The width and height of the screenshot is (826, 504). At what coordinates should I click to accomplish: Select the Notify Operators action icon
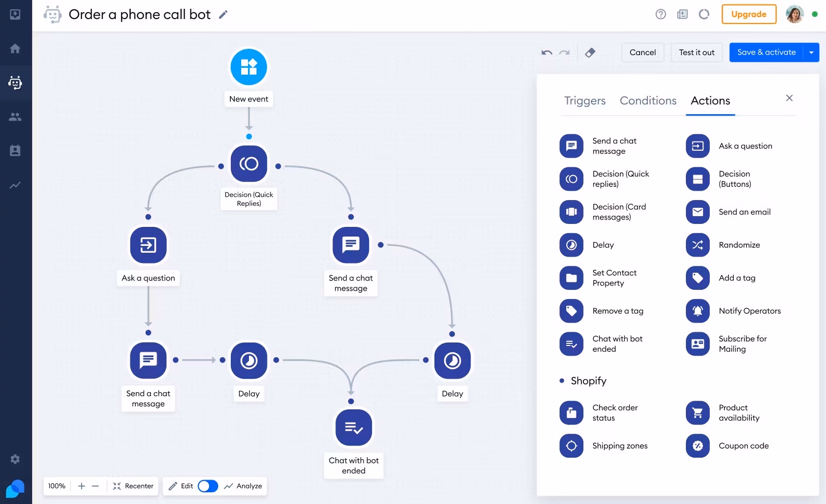[x=698, y=311]
